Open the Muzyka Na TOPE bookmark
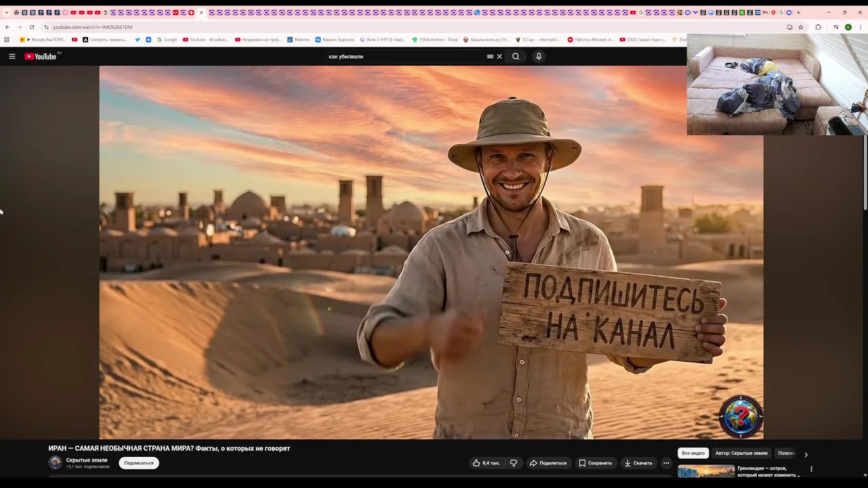This screenshot has height=488, width=868. 43,39
